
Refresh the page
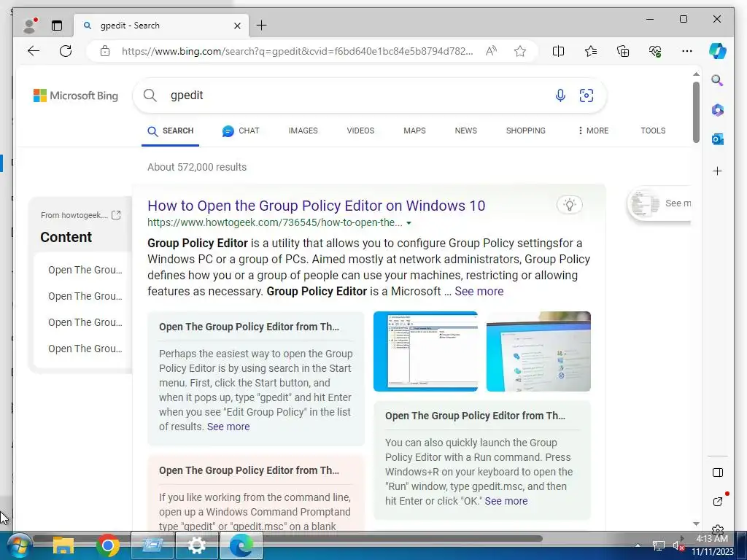pos(65,51)
